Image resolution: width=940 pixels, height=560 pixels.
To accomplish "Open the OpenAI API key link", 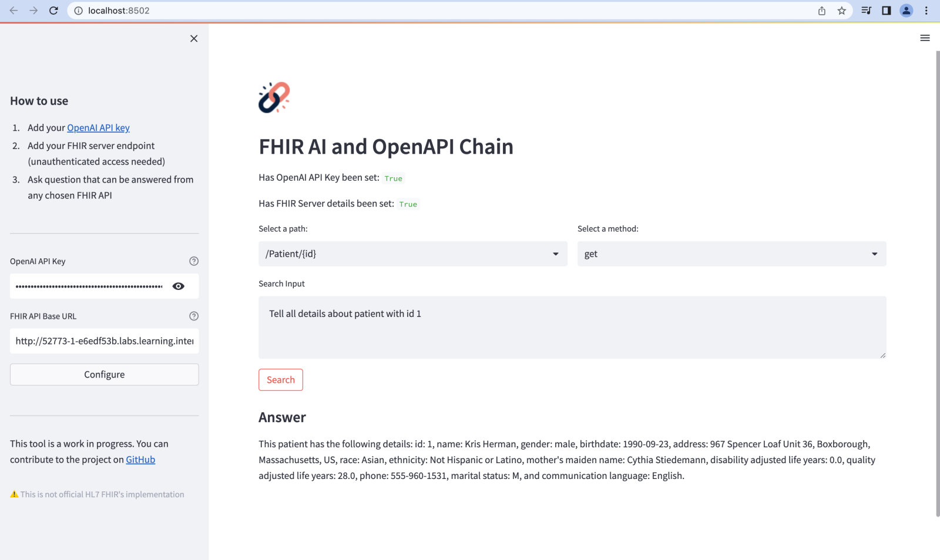I will click(x=98, y=128).
